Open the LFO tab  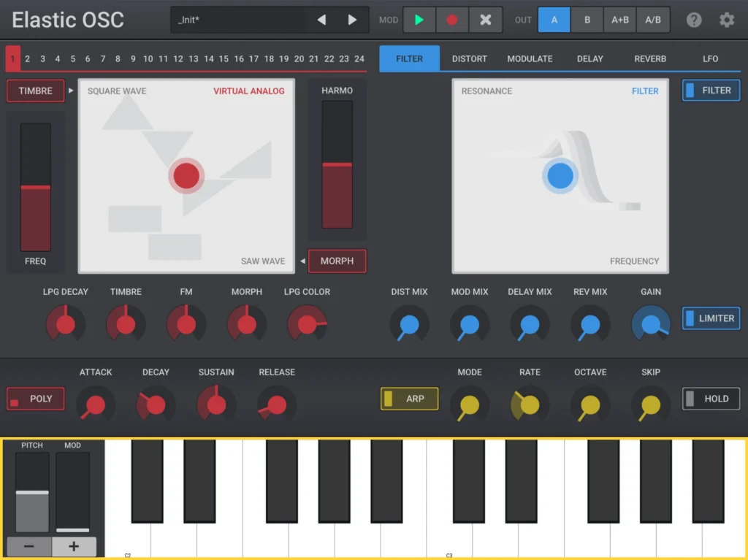(x=710, y=58)
